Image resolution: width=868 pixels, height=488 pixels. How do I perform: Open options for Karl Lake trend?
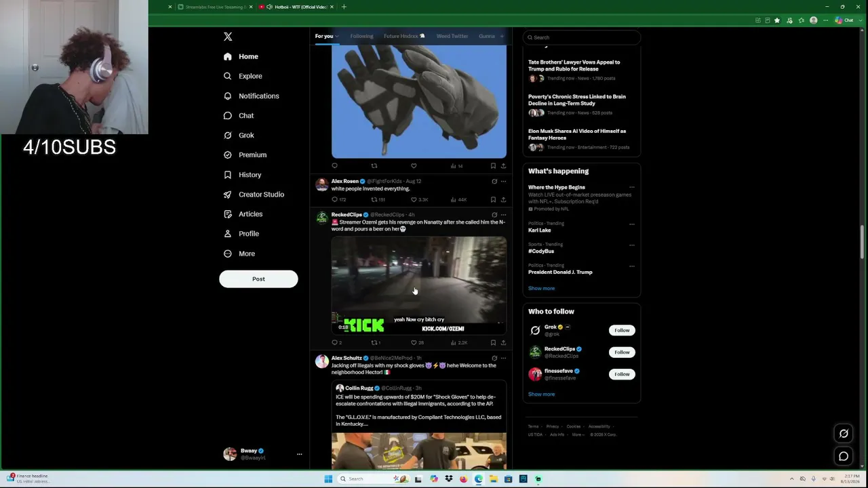[632, 224]
